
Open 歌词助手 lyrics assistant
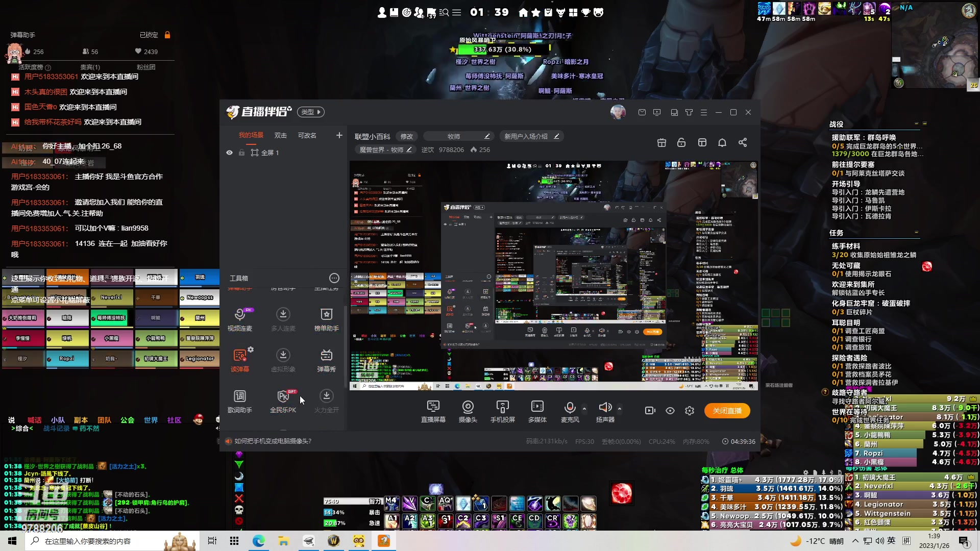(240, 401)
